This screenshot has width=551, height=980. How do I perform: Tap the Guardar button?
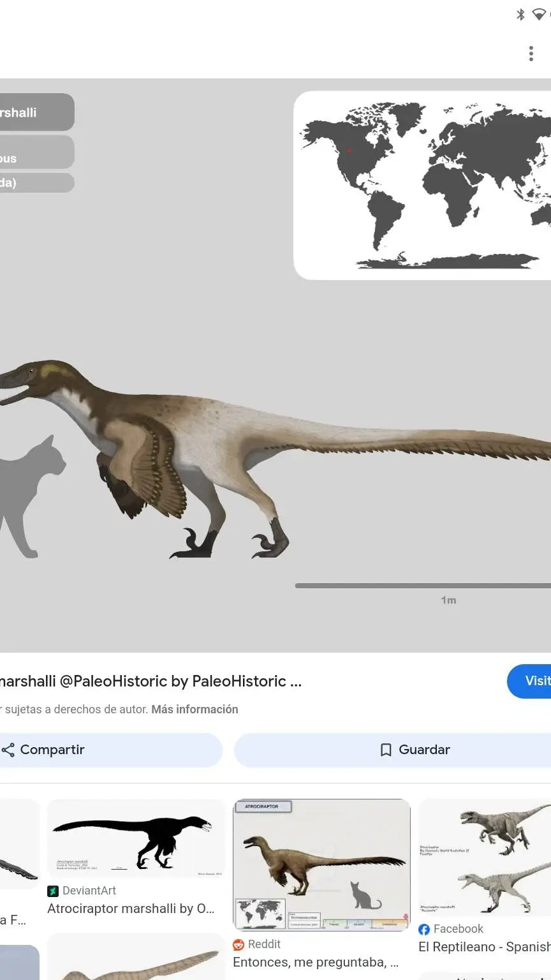(392, 750)
